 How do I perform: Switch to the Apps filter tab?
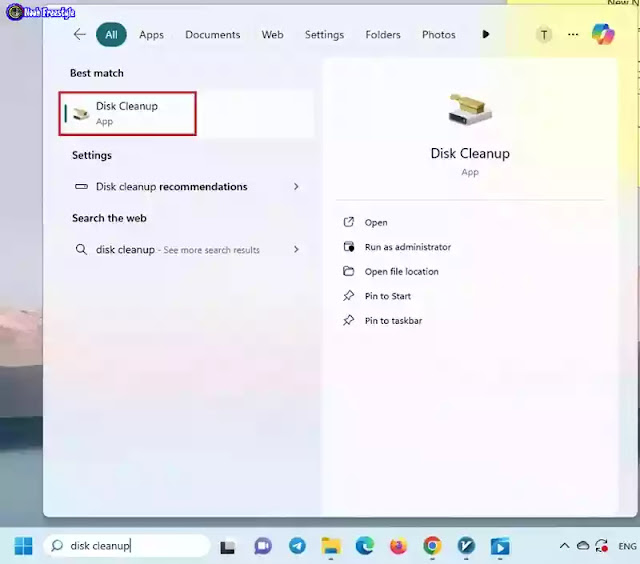151,35
